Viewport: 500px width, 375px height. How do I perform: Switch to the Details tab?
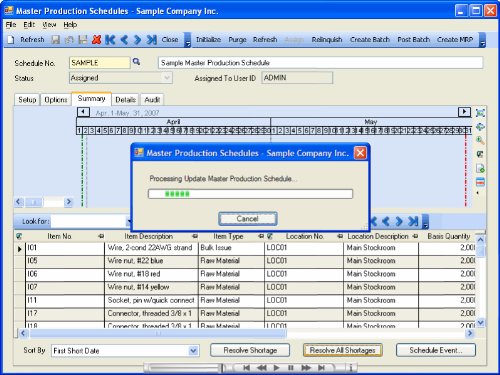pyautogui.click(x=126, y=100)
